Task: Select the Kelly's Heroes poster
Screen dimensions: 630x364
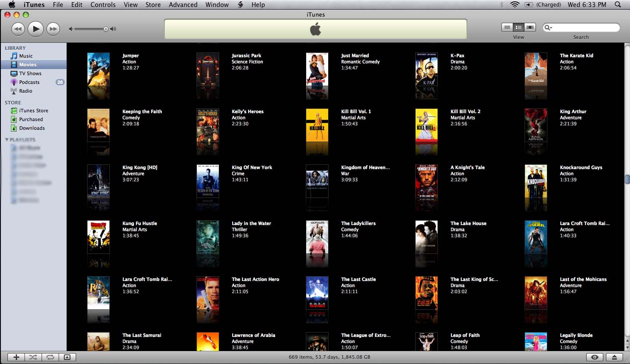Action: 208,125
